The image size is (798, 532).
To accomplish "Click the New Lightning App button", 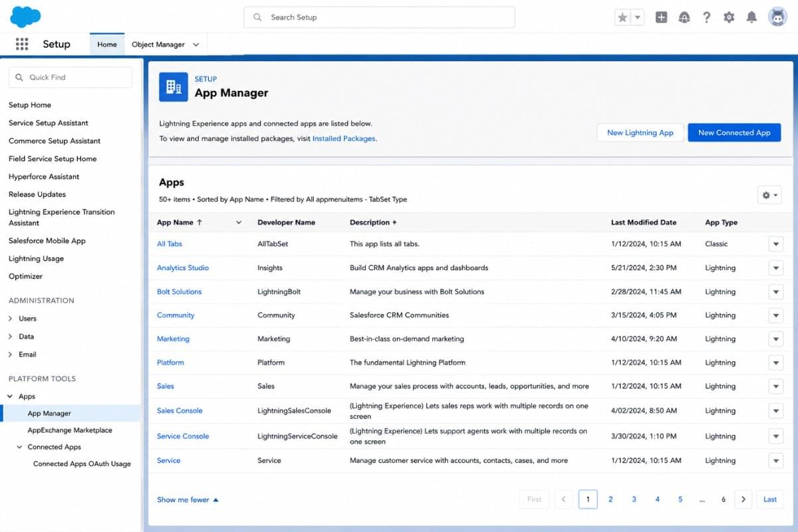I will click(x=640, y=132).
